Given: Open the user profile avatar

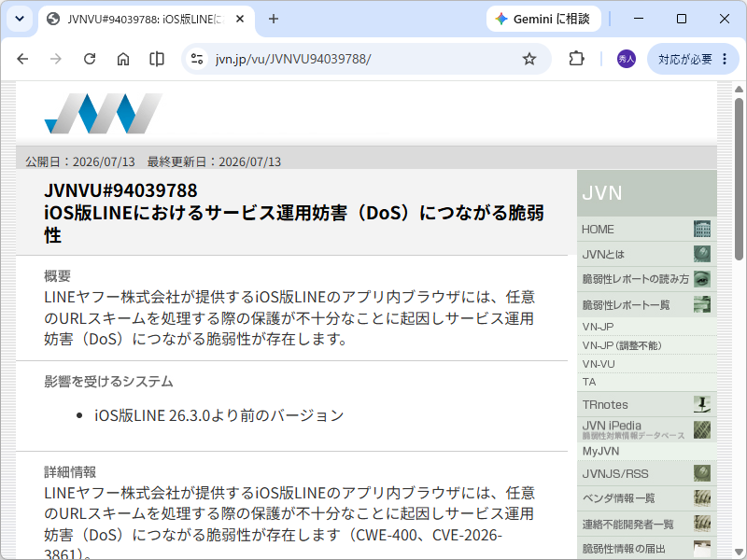Looking at the screenshot, I should click(626, 59).
